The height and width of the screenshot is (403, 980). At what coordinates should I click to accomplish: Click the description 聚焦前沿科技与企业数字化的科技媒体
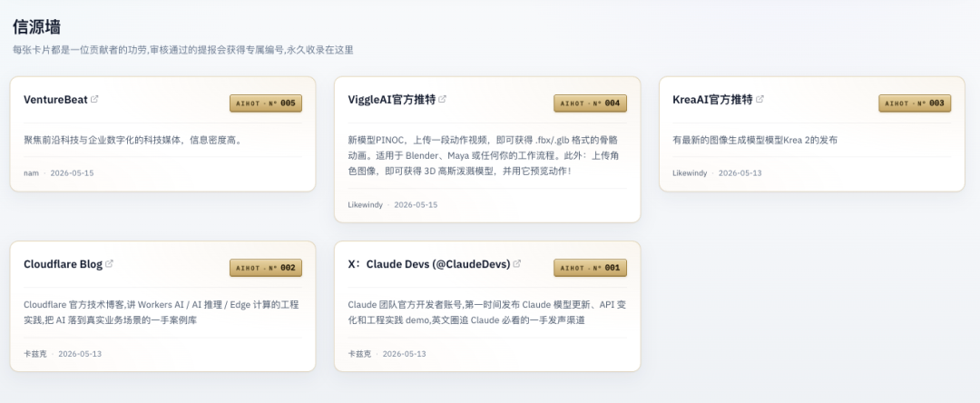click(132, 140)
